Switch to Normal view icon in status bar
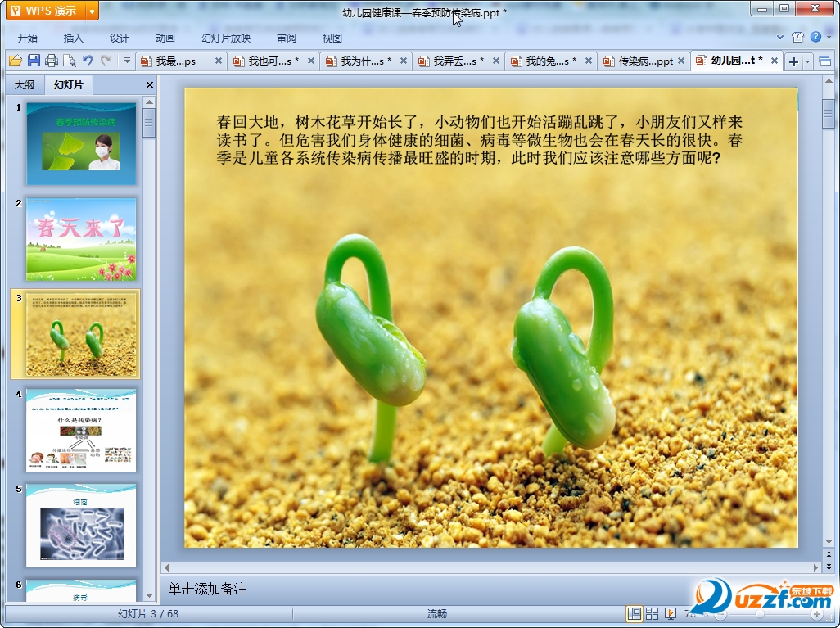Screen dimensions: 840x628 pos(635,613)
